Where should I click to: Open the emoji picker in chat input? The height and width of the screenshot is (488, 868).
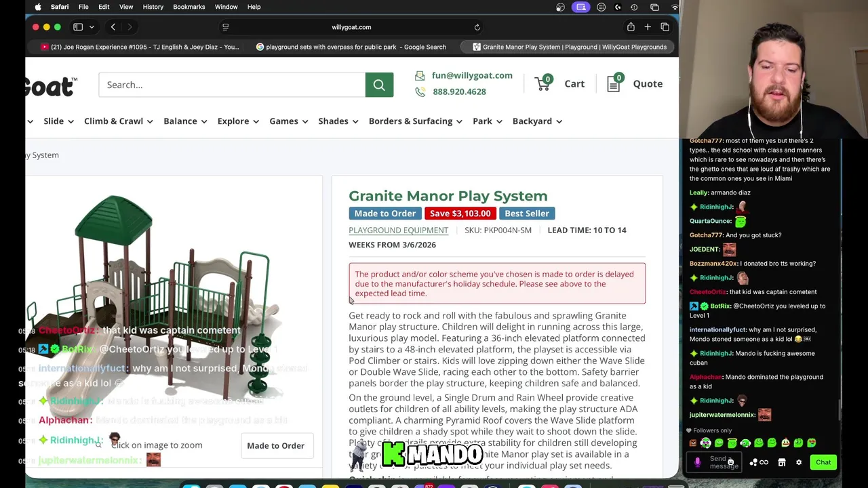tap(730, 462)
